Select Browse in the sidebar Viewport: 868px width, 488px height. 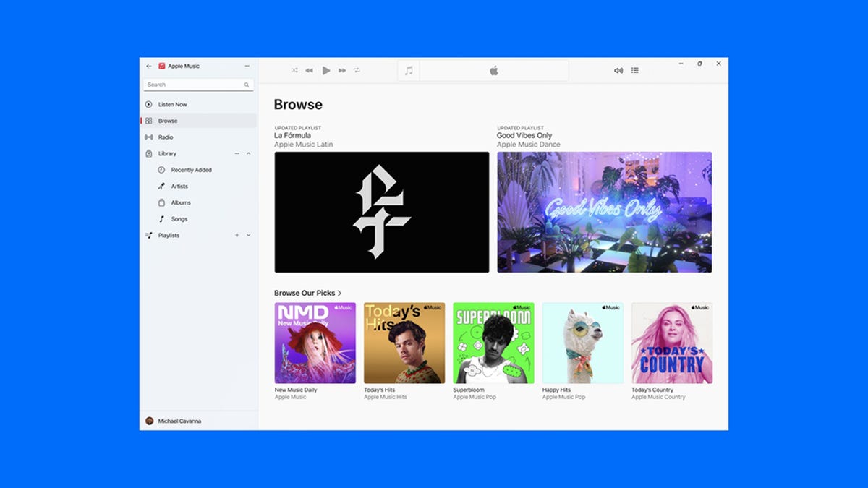coord(198,121)
